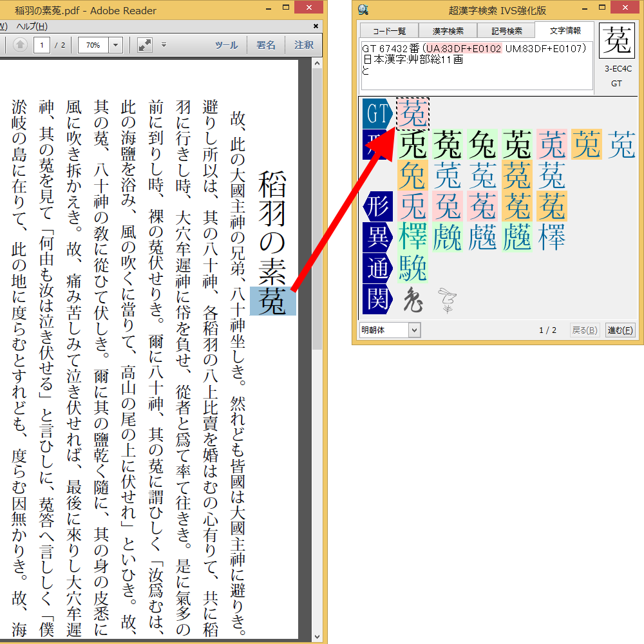Click the 形 category label icon
This screenshot has width=644, height=644.
tap(377, 206)
